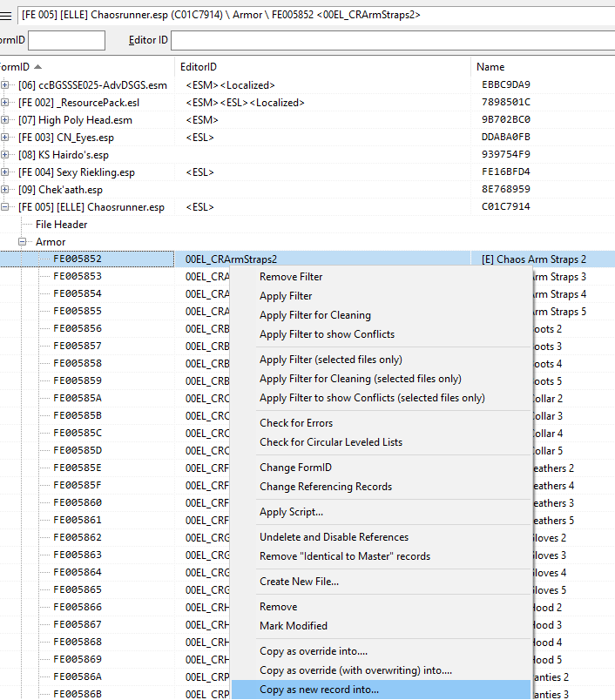Viewport: 615px width, 700px height.
Task: Click the <ESM><ESL><Localized> cell
Action: point(245,103)
